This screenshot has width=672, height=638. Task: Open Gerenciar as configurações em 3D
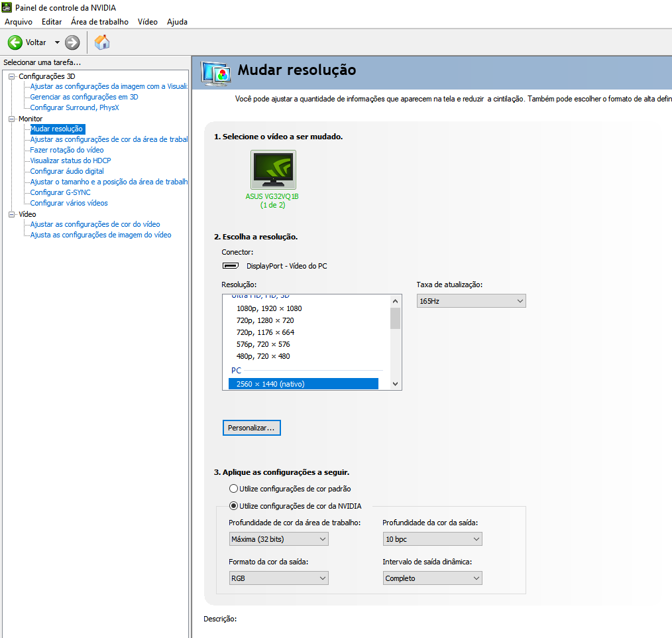pos(84,97)
